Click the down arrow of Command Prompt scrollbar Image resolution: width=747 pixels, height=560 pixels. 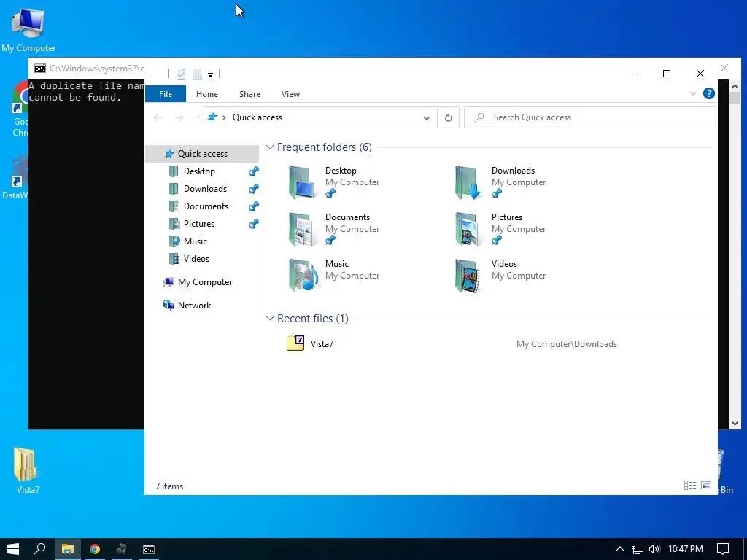coord(735,424)
